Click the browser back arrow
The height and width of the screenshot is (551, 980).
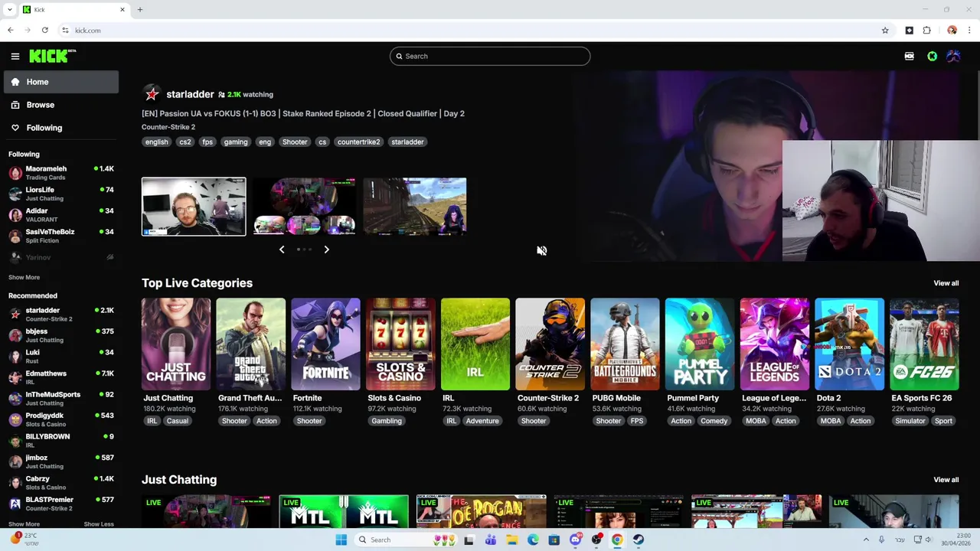10,31
